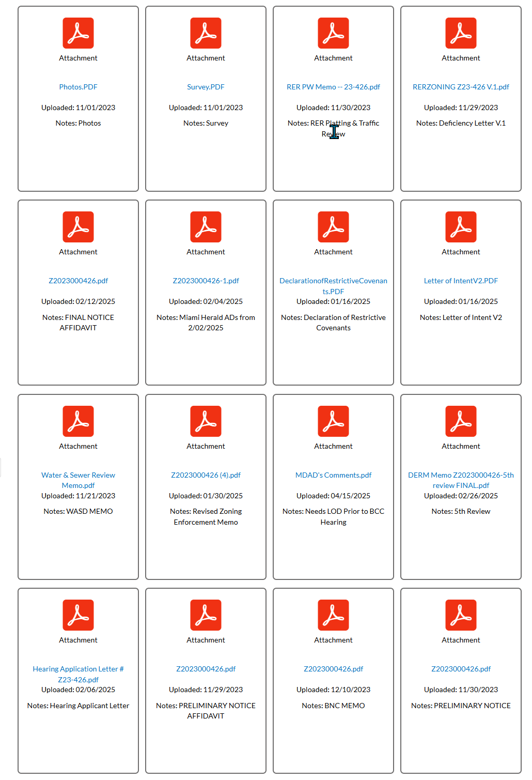This screenshot has width=532, height=780.
Task: Open DERM Memo Z2023000426-5th review FINAL.pdf link
Action: (x=461, y=480)
